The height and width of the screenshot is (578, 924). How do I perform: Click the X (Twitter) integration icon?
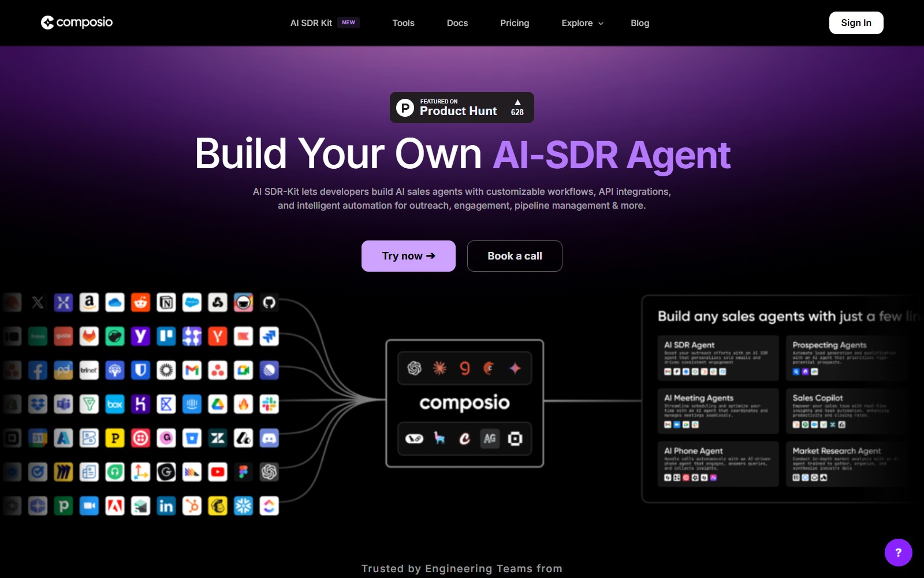click(x=38, y=302)
